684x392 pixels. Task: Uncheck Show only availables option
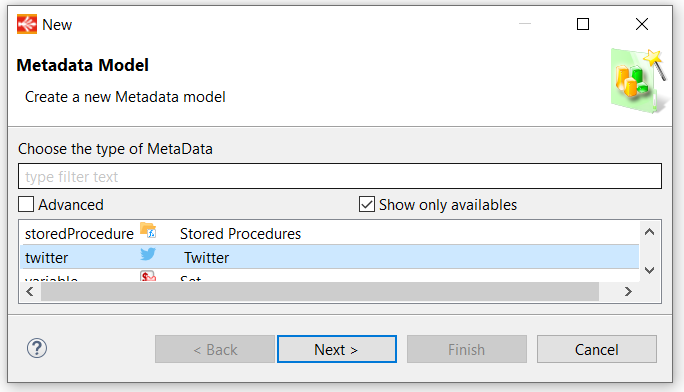366,204
